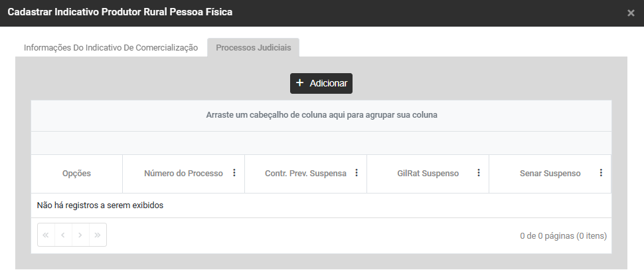
Task: Close the Cadastrar Indicativo dialog
Action: click(x=631, y=13)
